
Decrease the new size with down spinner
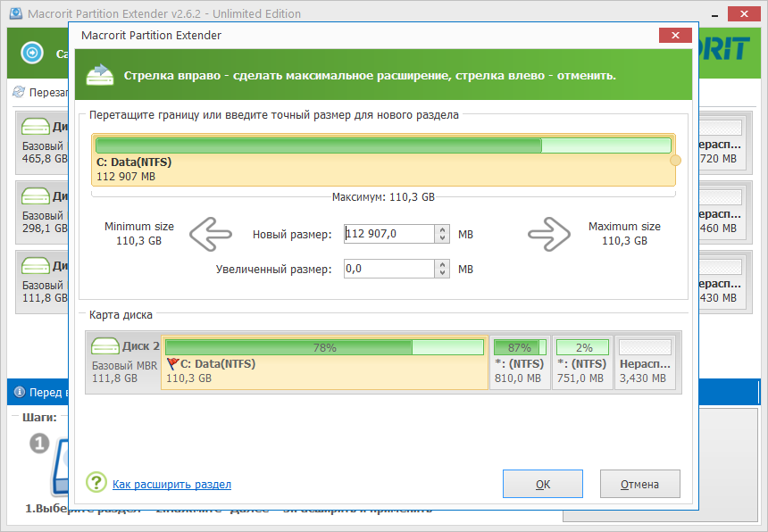[442, 238]
